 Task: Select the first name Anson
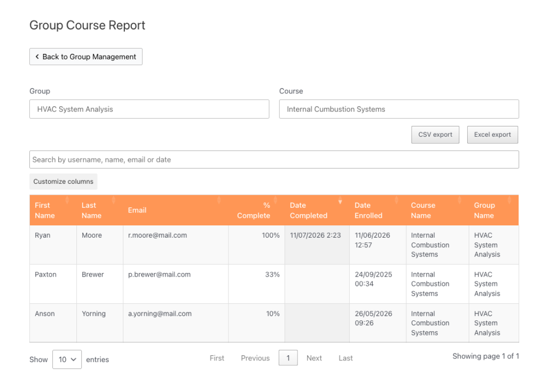click(45, 313)
